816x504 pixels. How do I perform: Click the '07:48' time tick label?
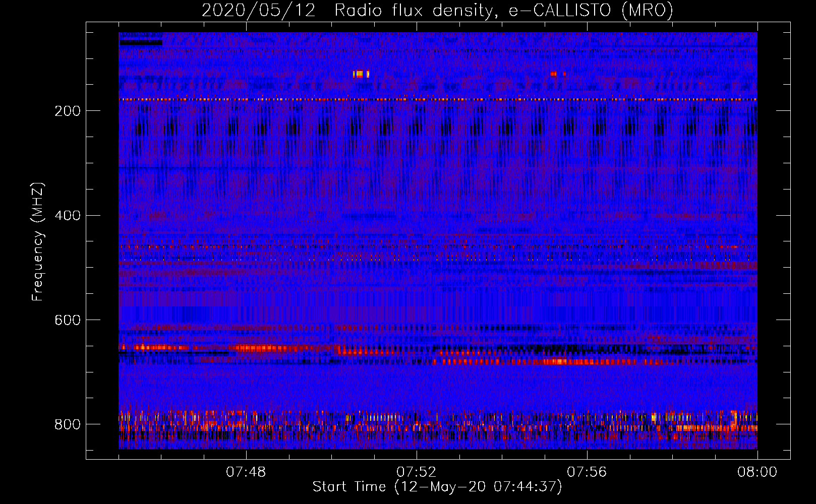pos(246,472)
